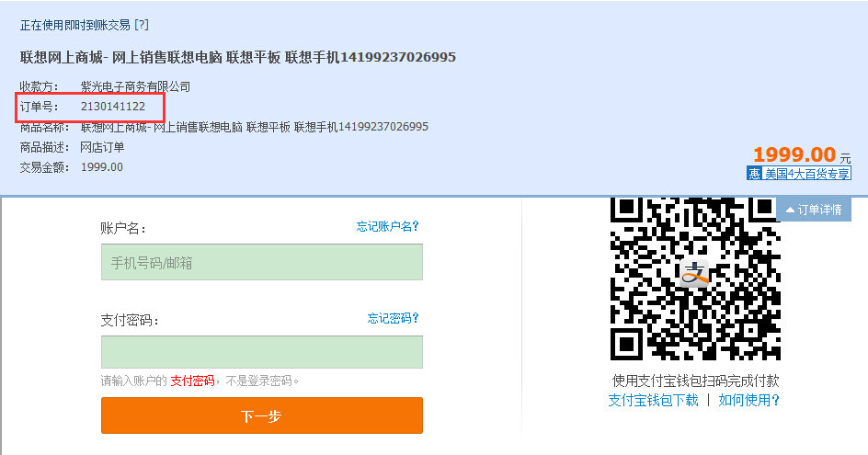This screenshot has height=455, width=868.
Task: Click the 1999.00 元 orange price
Action: tap(802, 154)
